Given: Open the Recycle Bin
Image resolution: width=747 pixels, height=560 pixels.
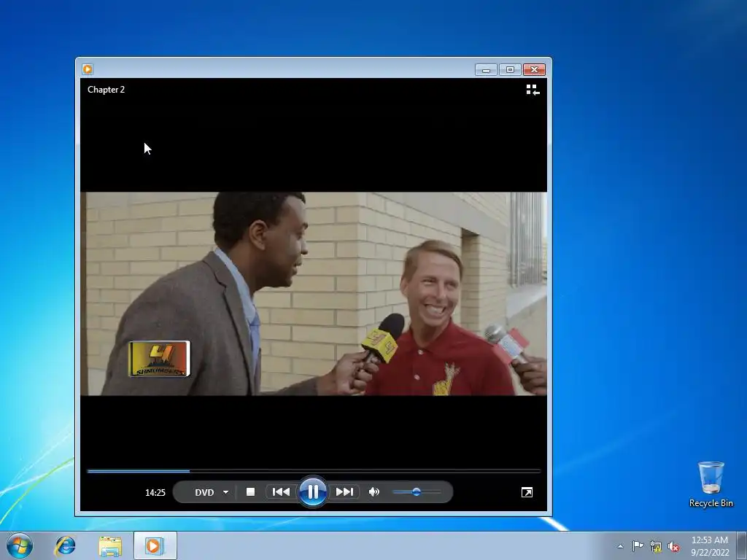Looking at the screenshot, I should click(711, 484).
